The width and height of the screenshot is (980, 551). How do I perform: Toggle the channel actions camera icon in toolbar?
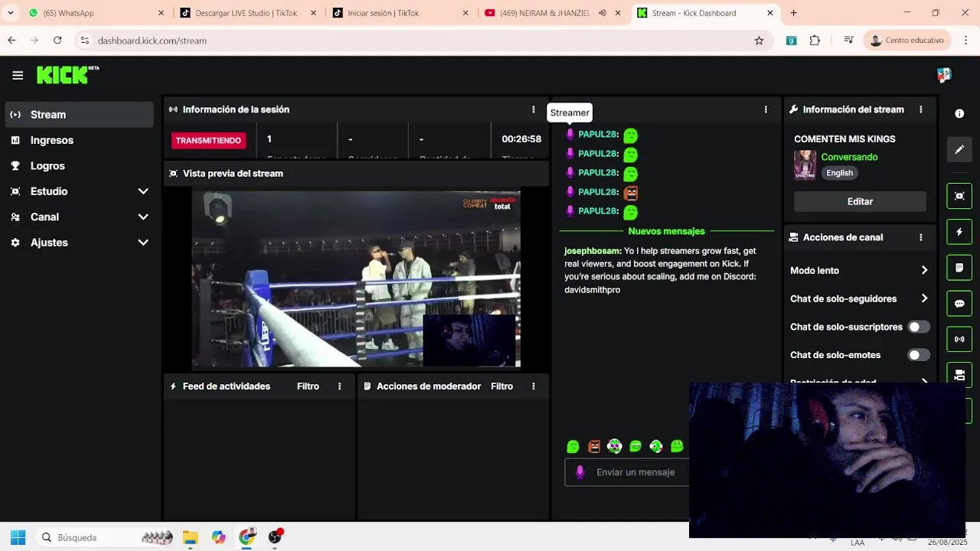[x=959, y=374]
